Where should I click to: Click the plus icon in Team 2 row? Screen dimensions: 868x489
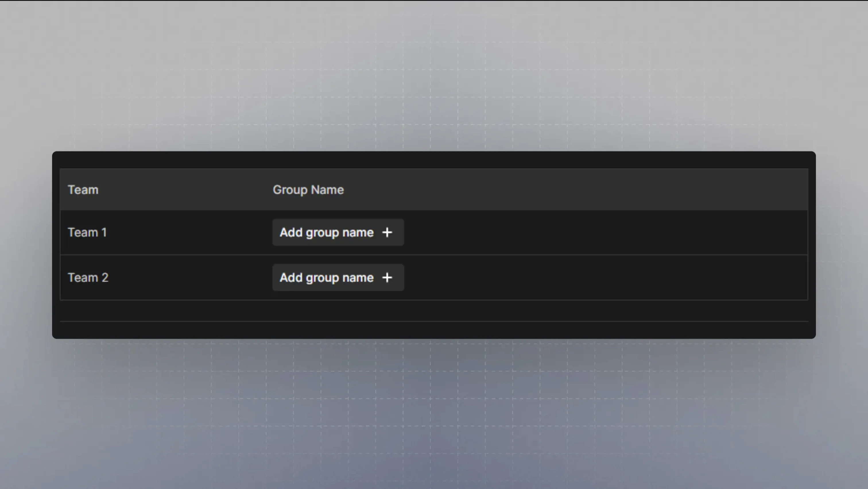(x=387, y=278)
